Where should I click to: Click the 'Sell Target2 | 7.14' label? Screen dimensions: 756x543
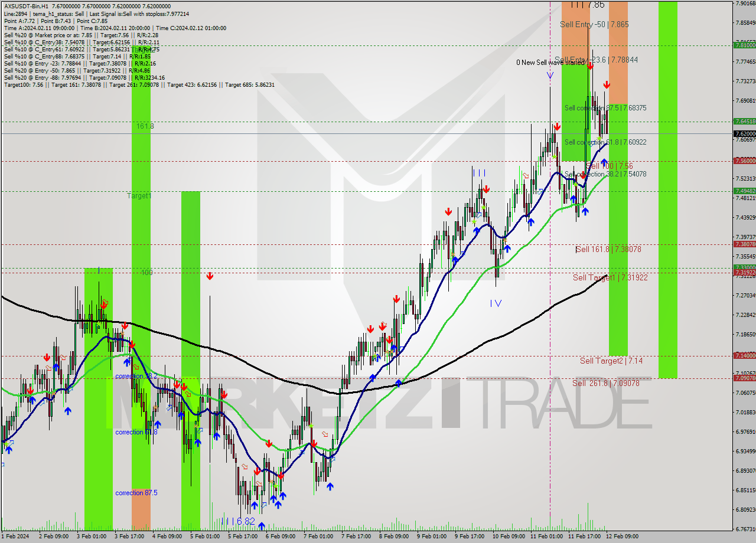(x=611, y=361)
